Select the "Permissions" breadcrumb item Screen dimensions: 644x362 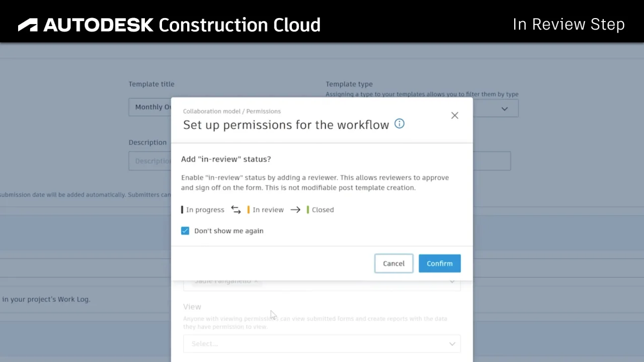click(264, 111)
